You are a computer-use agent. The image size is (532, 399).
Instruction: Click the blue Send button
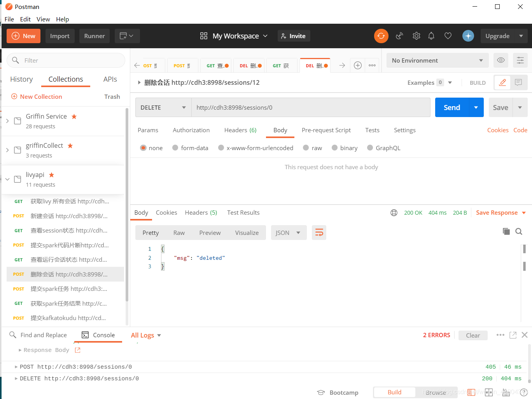[x=452, y=107]
